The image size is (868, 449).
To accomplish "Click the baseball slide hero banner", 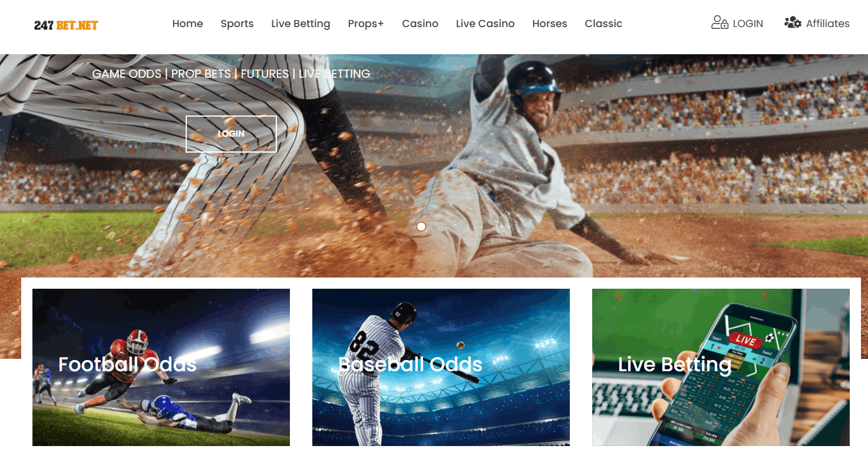I will [x=434, y=177].
